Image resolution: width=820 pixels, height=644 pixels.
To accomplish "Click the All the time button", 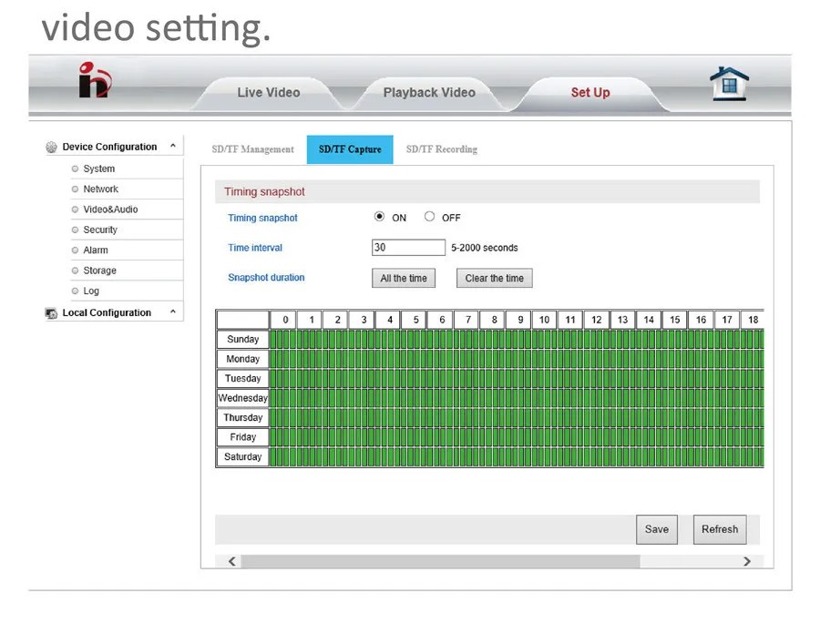I will pyautogui.click(x=404, y=278).
